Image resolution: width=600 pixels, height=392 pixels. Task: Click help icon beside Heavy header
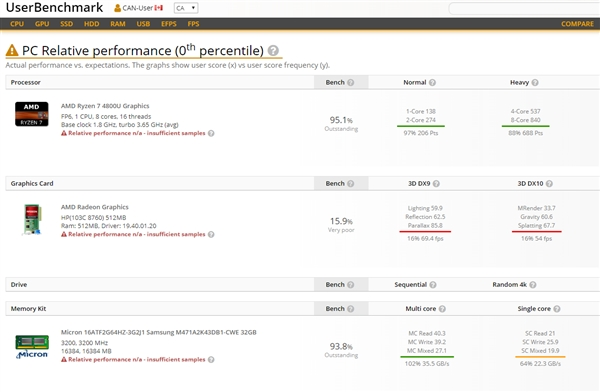[535, 82]
